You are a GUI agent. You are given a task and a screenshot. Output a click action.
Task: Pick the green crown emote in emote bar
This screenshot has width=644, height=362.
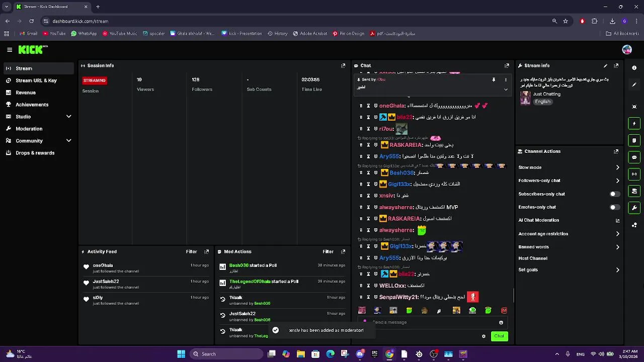pyautogui.click(x=409, y=311)
